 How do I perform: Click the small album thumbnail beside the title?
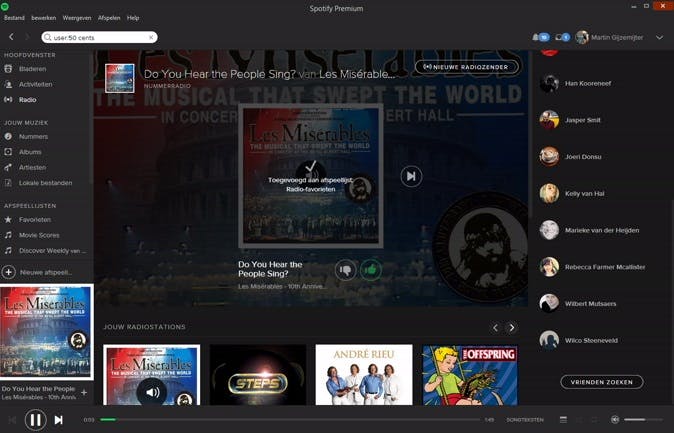[120, 78]
